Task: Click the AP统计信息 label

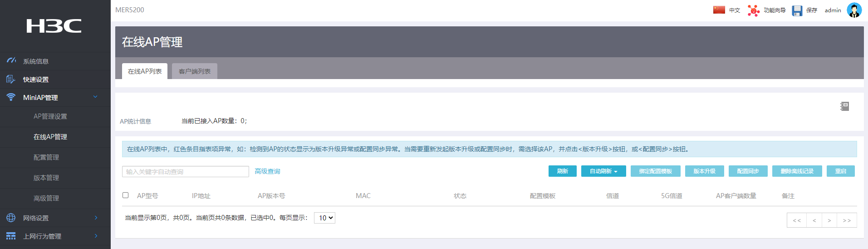Action: click(x=135, y=121)
